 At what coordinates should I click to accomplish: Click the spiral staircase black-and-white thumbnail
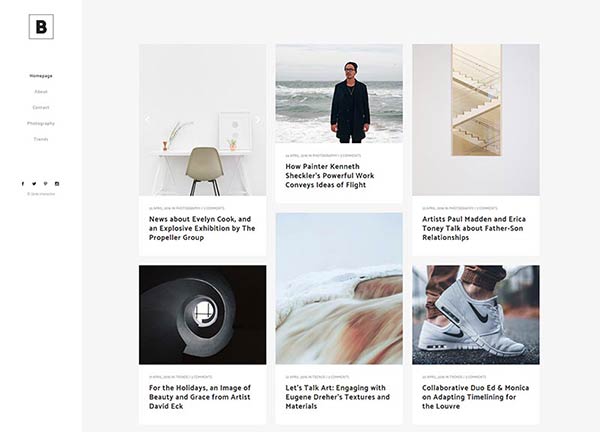click(202, 315)
